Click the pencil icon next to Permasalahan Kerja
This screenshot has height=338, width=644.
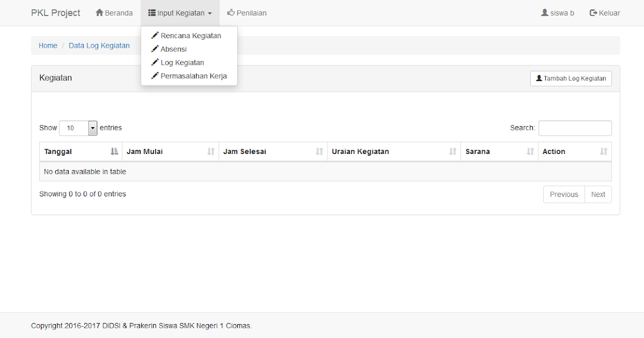155,76
